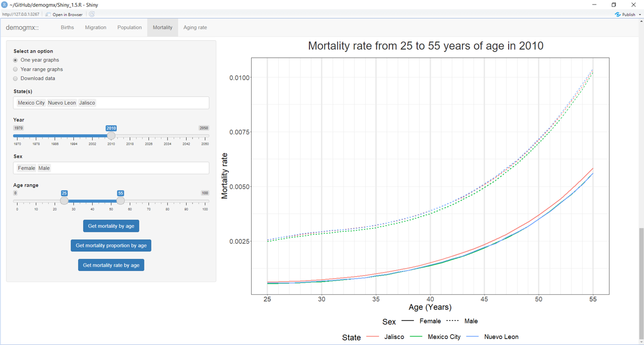Expand the Publish dropdown arrow
The width and height of the screenshot is (644, 345).
coord(639,15)
